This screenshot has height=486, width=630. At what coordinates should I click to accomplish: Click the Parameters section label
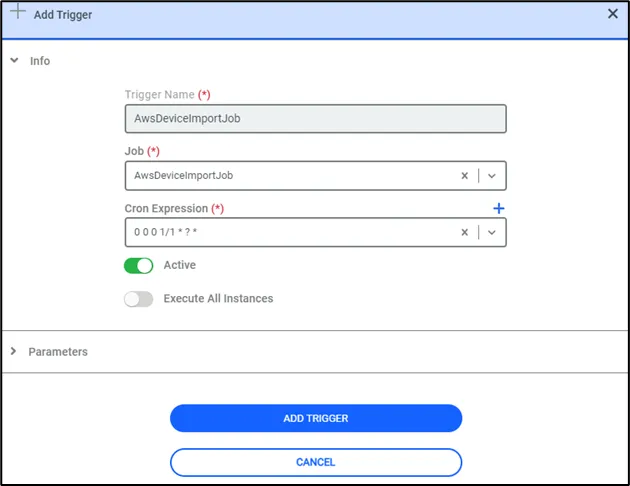click(58, 351)
